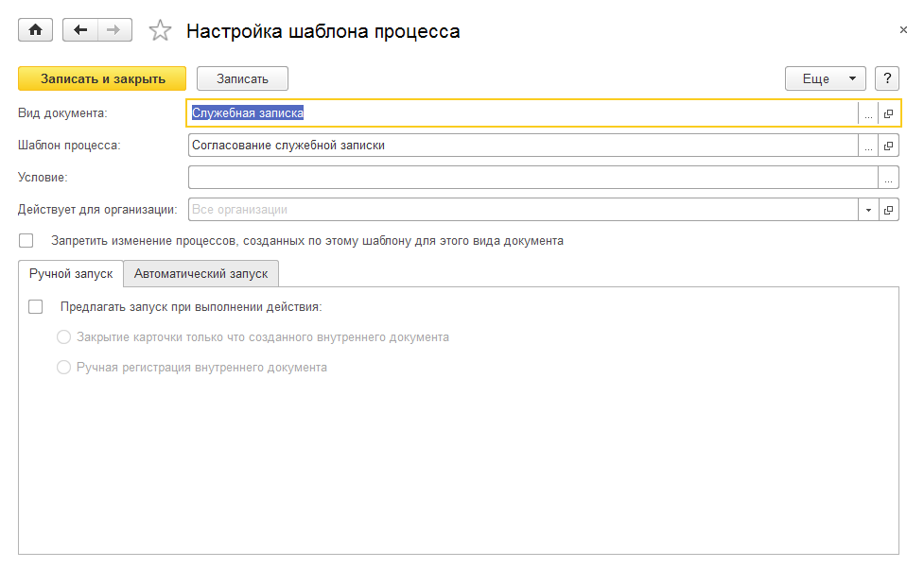Open the document type field's linked item icon
Image resolution: width=924 pixels, height=568 pixels.
888,113
